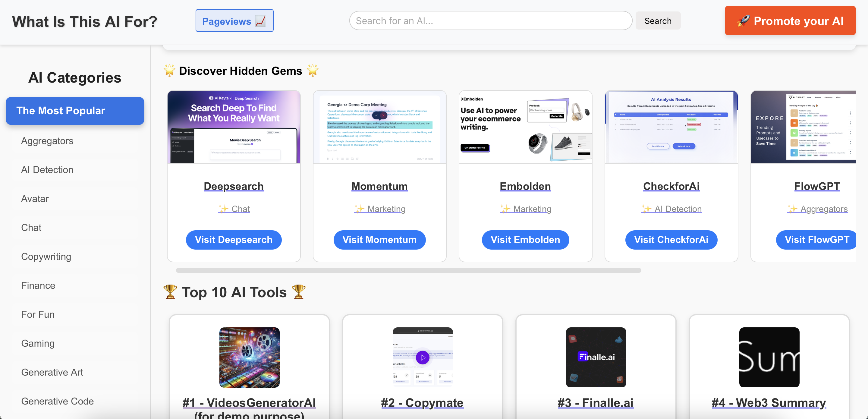Open the Embolden title link
Image resolution: width=868 pixels, height=419 pixels.
(x=525, y=186)
